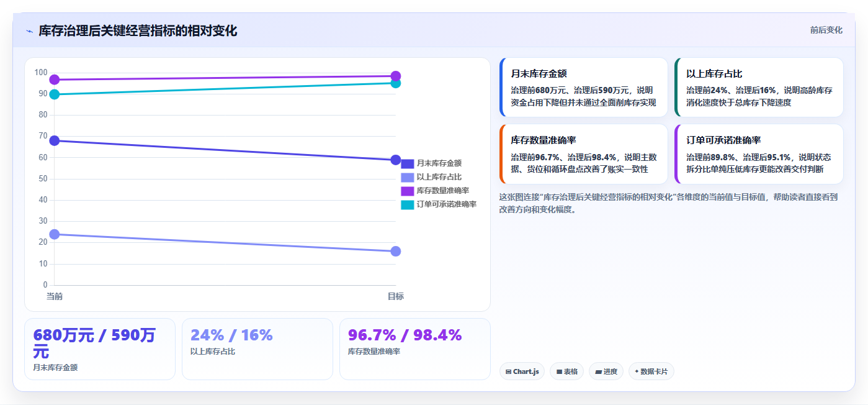
Task: Click the 库存数量准确率 data point at 目标
Action: [x=396, y=76]
